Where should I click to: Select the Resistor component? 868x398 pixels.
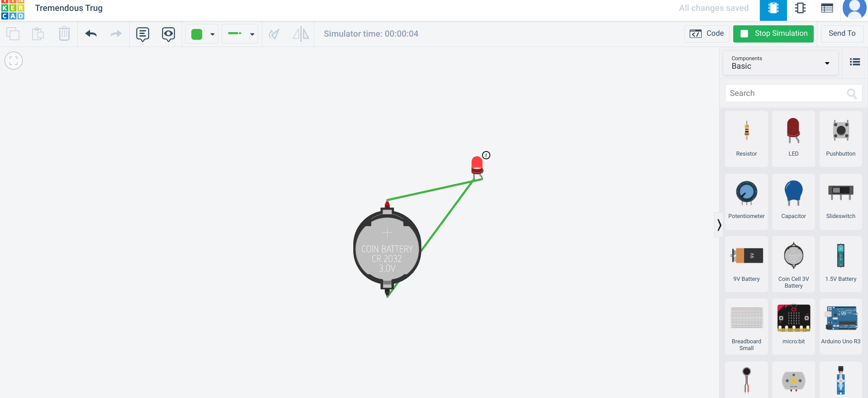746,139
